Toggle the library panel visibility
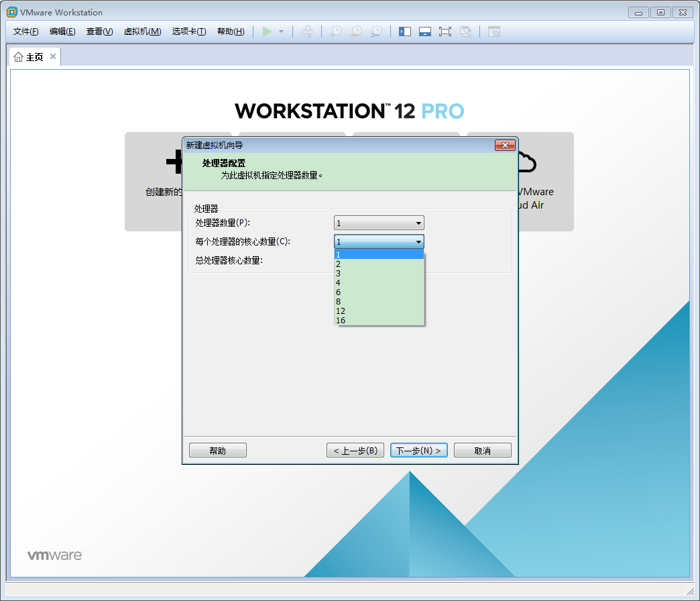The image size is (700, 601). 405,32
